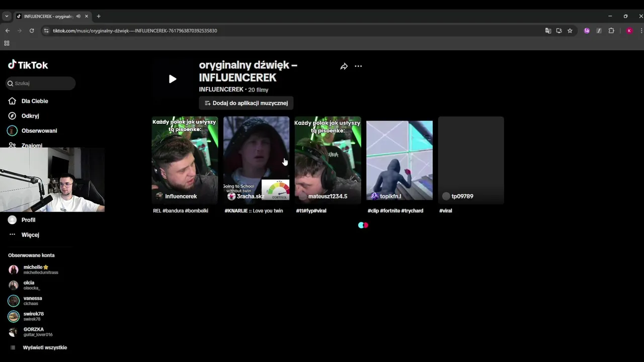Open the Extensions puzzle icon
This screenshot has width=644, height=362.
point(611,31)
